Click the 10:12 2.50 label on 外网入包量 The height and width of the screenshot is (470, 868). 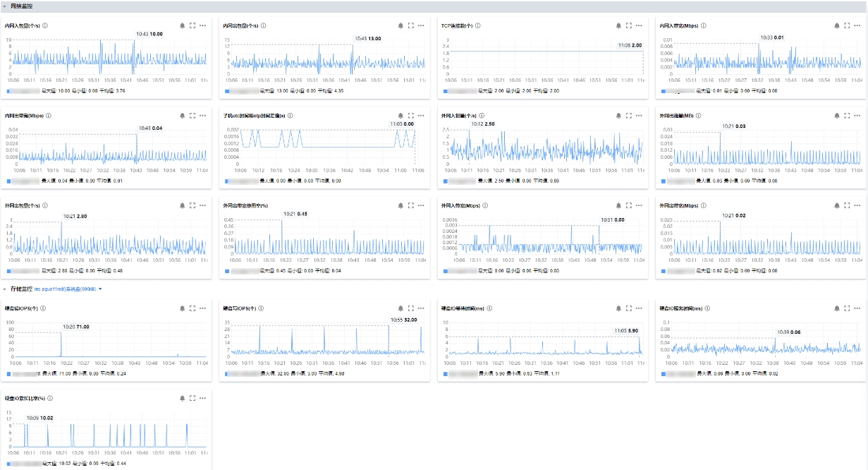point(483,123)
